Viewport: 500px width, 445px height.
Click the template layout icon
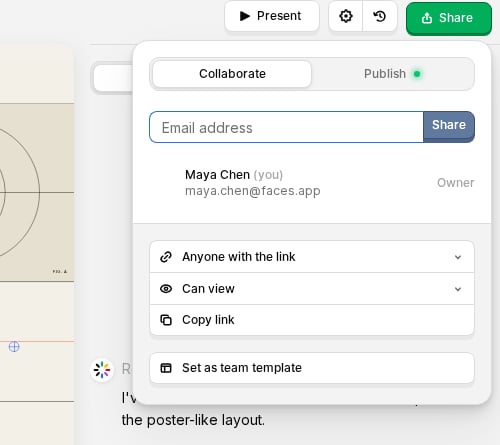[166, 368]
